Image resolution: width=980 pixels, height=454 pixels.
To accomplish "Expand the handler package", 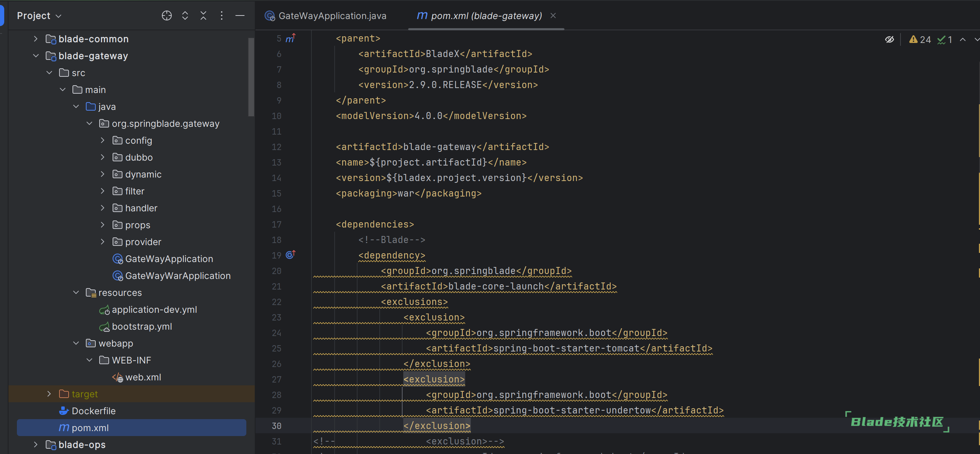I will tap(102, 208).
